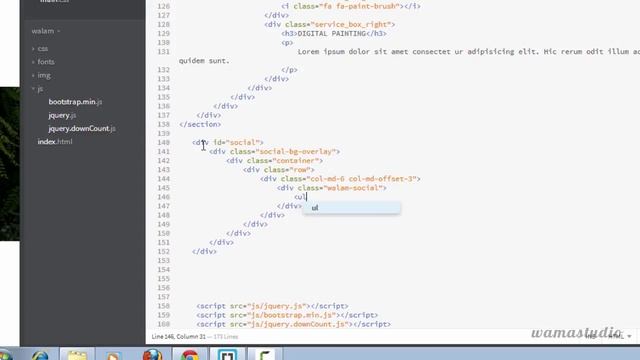This screenshot has height=360, width=640.
Task: Click 'col-md-6 col-md-offset-3' class value
Action: (x=361, y=179)
